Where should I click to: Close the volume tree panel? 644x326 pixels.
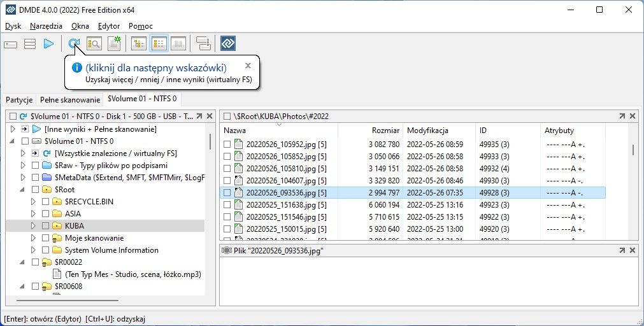pyautogui.click(x=210, y=116)
